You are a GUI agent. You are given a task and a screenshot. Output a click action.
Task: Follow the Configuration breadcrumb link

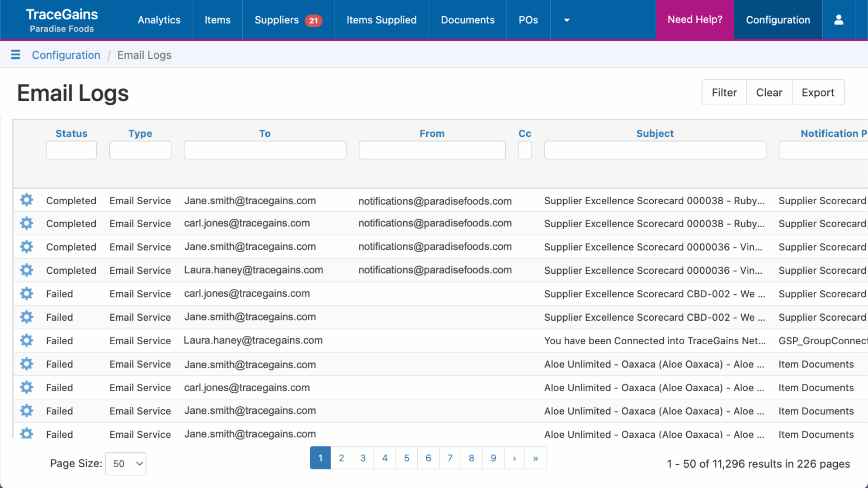click(66, 55)
